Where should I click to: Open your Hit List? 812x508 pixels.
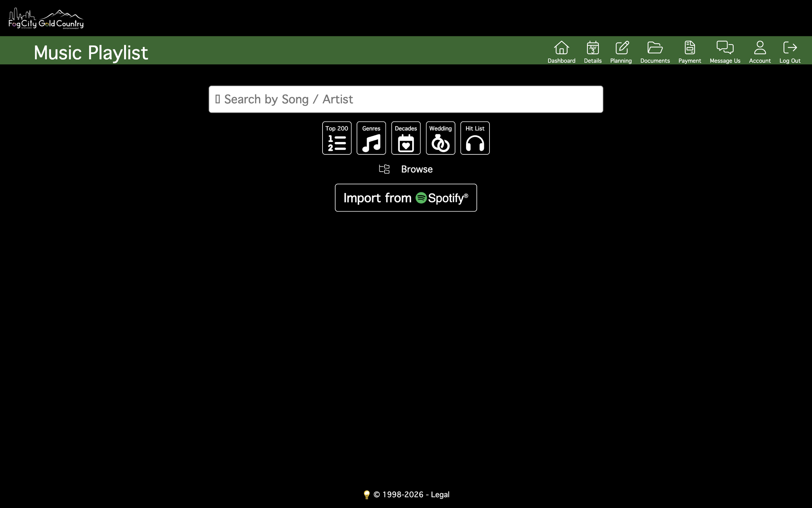475,138
